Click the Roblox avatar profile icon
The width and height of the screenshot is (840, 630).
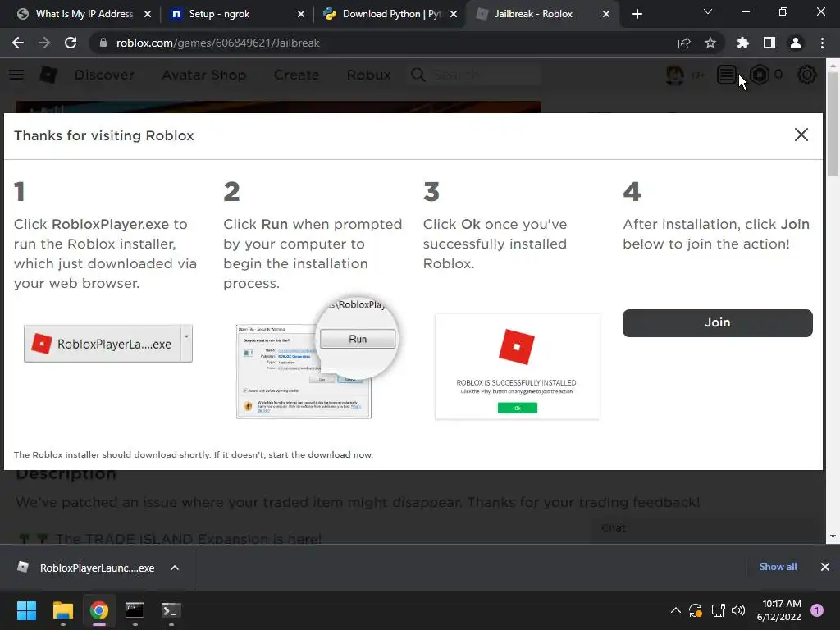(675, 75)
